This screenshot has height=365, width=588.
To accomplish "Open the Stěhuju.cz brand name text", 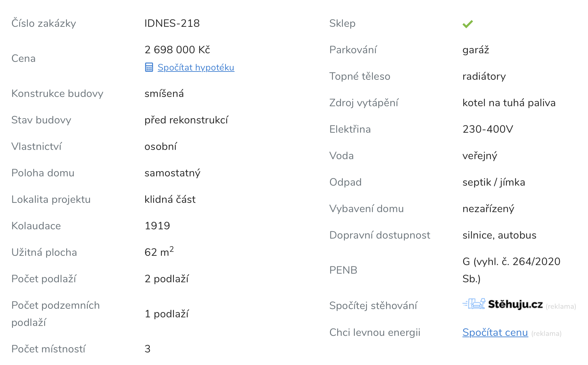I will coord(515,304).
